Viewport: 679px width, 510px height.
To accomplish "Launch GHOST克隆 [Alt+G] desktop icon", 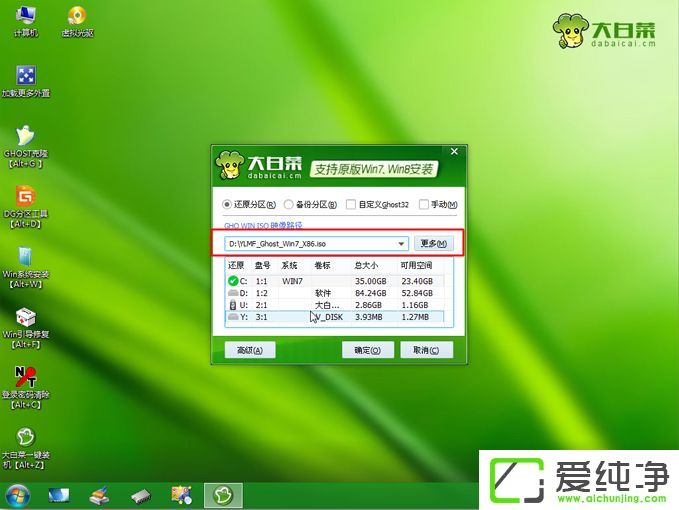I will (26, 147).
